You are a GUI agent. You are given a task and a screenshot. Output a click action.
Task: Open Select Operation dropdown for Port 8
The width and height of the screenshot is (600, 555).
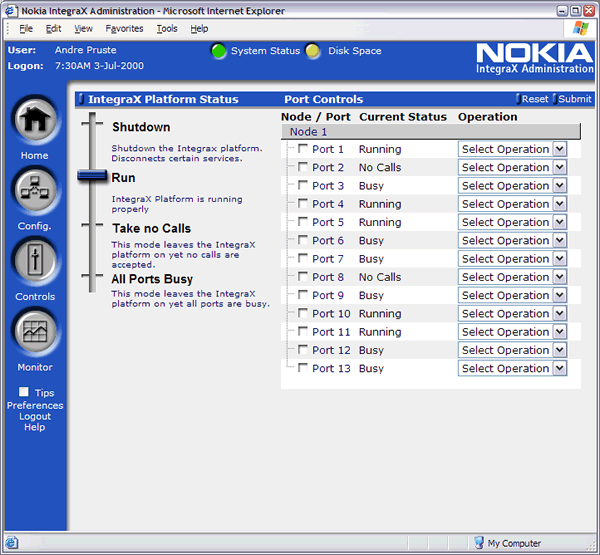(512, 277)
